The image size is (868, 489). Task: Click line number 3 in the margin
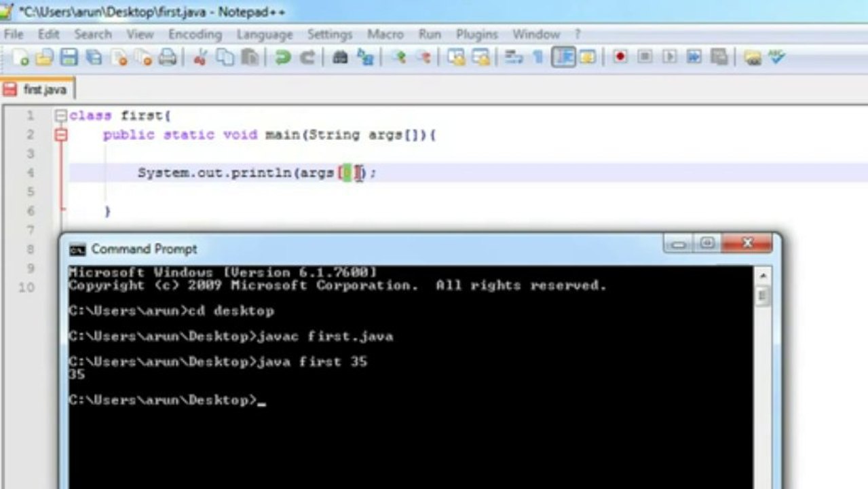(x=30, y=153)
